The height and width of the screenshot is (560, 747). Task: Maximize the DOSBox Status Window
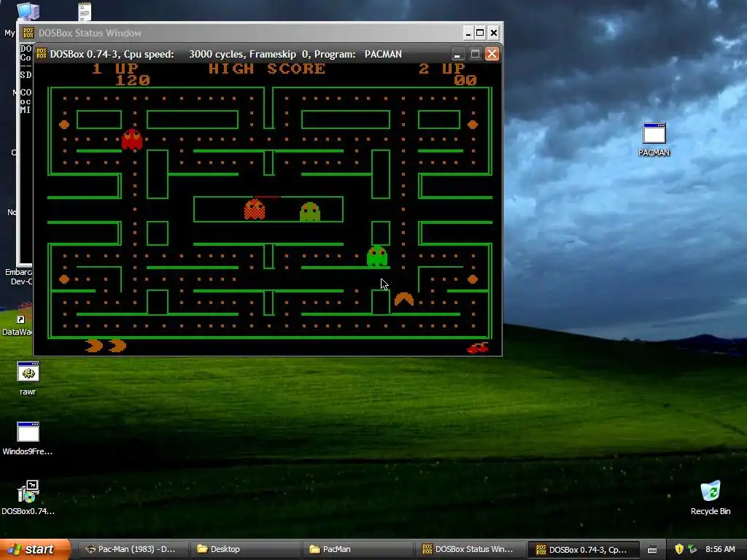(480, 33)
